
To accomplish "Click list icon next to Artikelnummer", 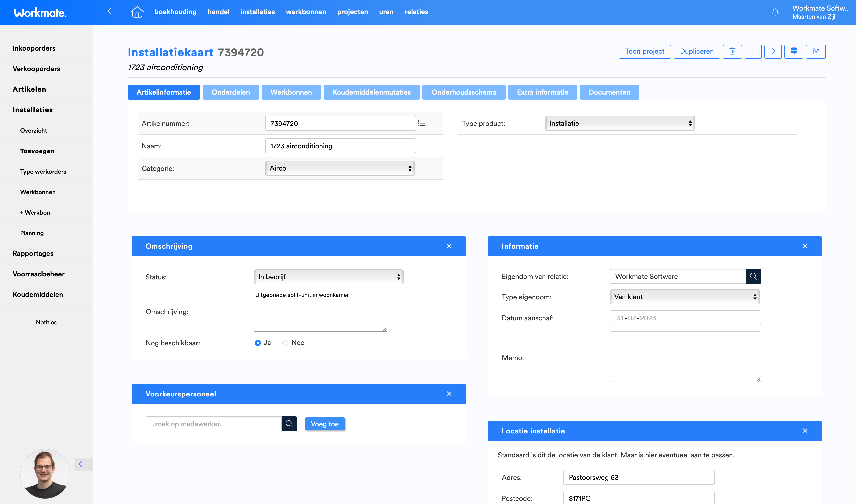I will [421, 123].
